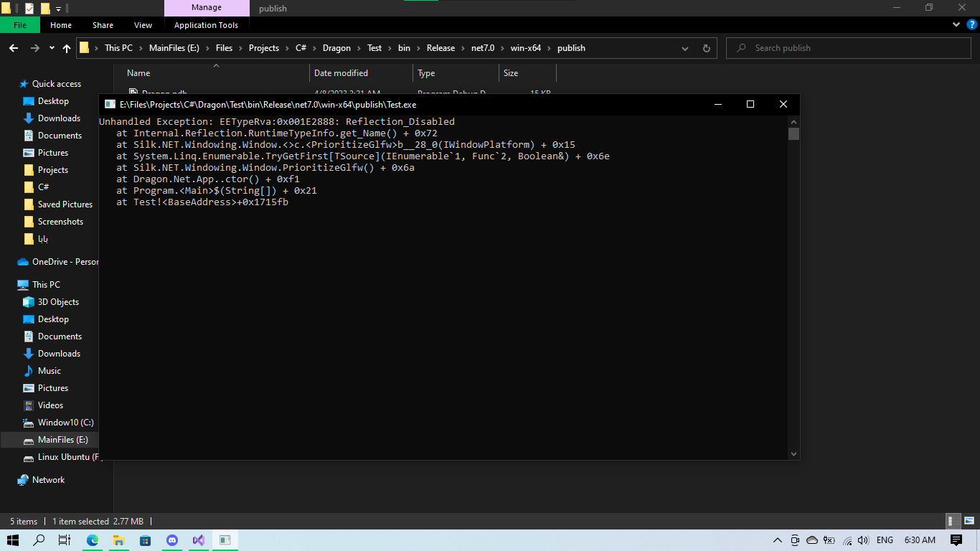Open the Projects folder in navigation pane
The height and width of the screenshot is (551, 980).
pyautogui.click(x=53, y=170)
